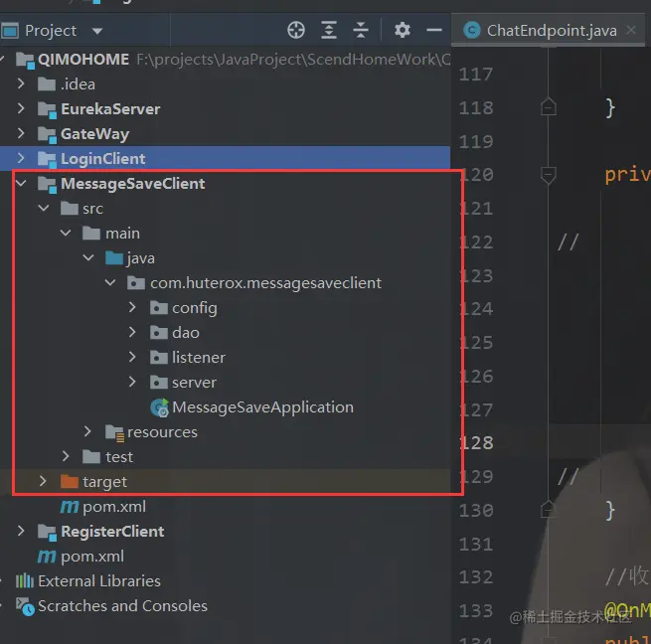Click the server package icon

(159, 383)
